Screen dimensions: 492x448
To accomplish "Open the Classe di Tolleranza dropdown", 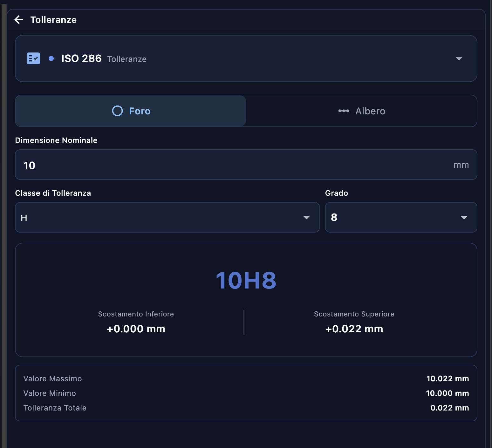I will pos(167,217).
